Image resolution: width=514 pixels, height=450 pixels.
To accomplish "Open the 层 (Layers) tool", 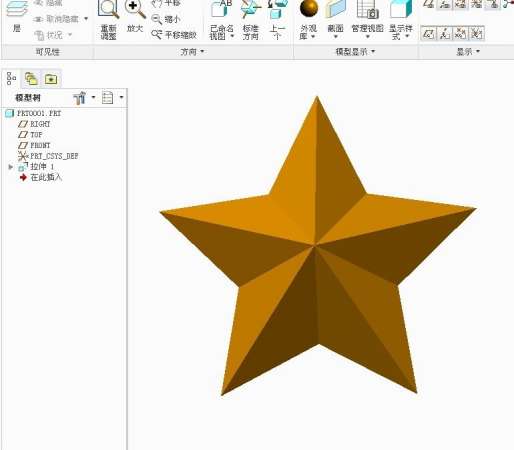I will click(17, 17).
